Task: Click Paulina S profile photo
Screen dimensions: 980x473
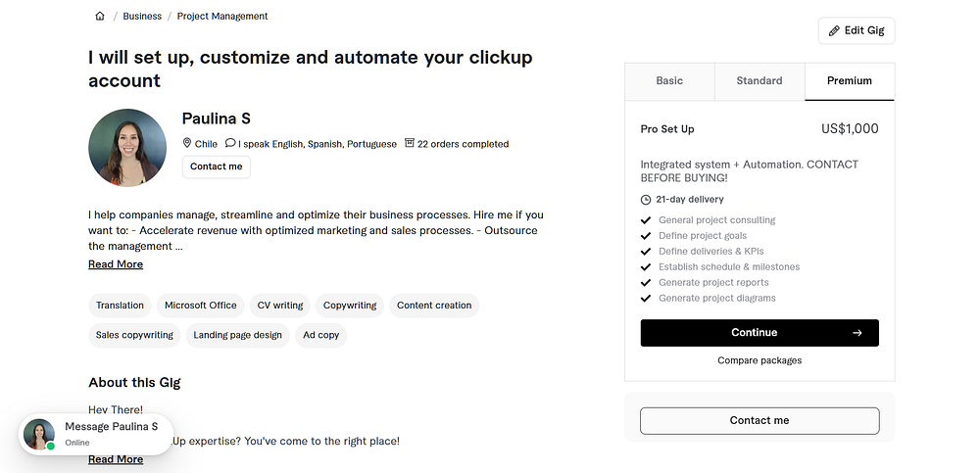Action: [x=127, y=148]
